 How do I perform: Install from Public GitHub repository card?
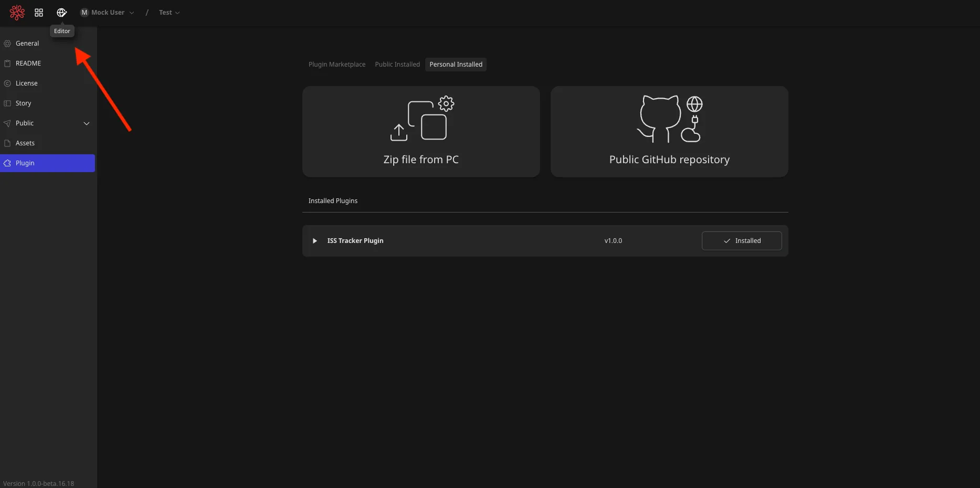pyautogui.click(x=669, y=132)
